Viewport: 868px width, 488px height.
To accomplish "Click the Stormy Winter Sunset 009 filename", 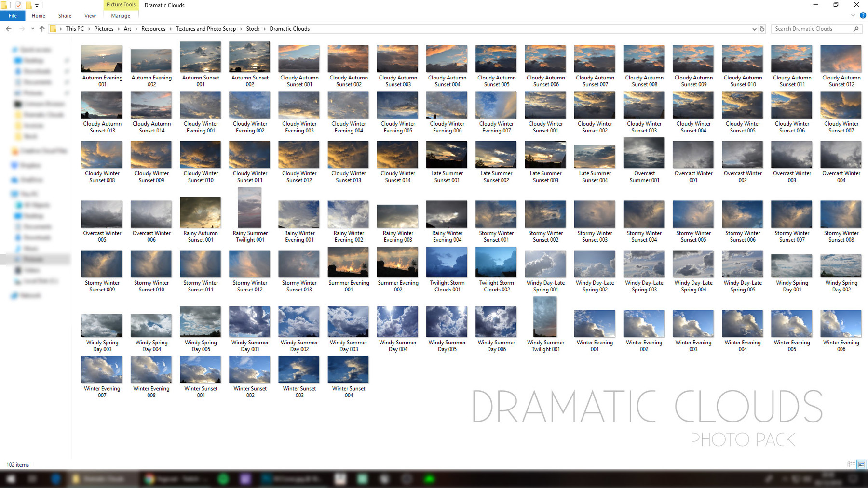I will point(102,286).
